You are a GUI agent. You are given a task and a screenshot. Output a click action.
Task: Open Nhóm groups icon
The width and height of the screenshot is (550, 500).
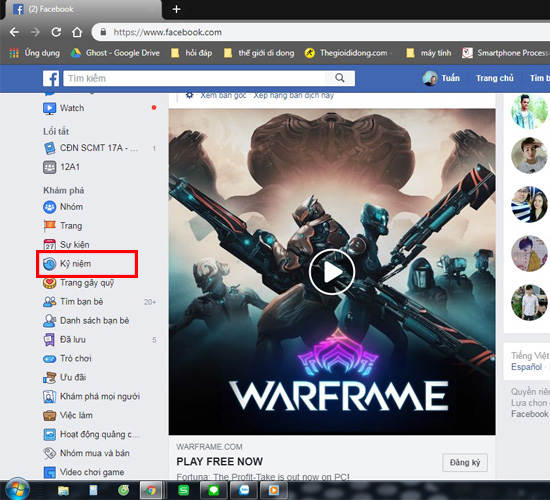49,207
